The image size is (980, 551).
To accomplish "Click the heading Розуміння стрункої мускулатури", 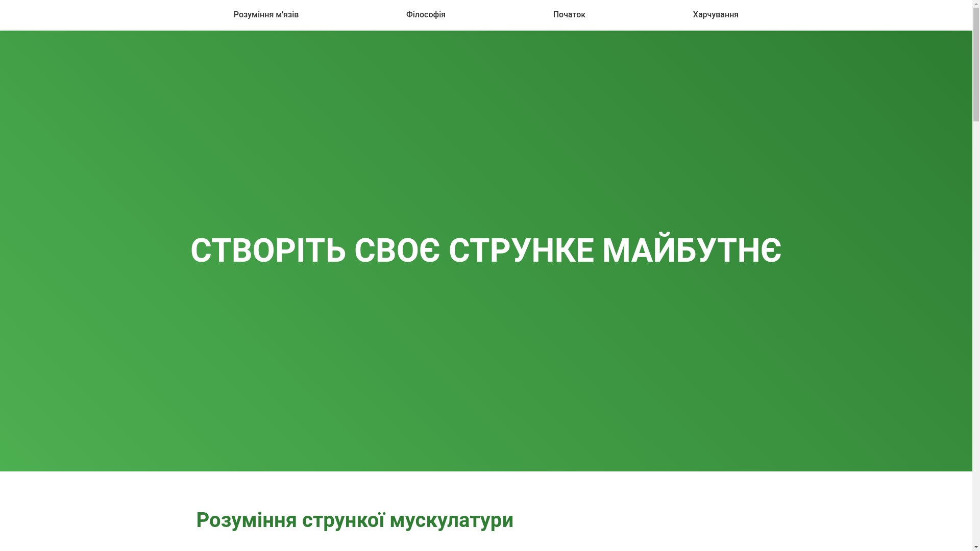I will (355, 520).
